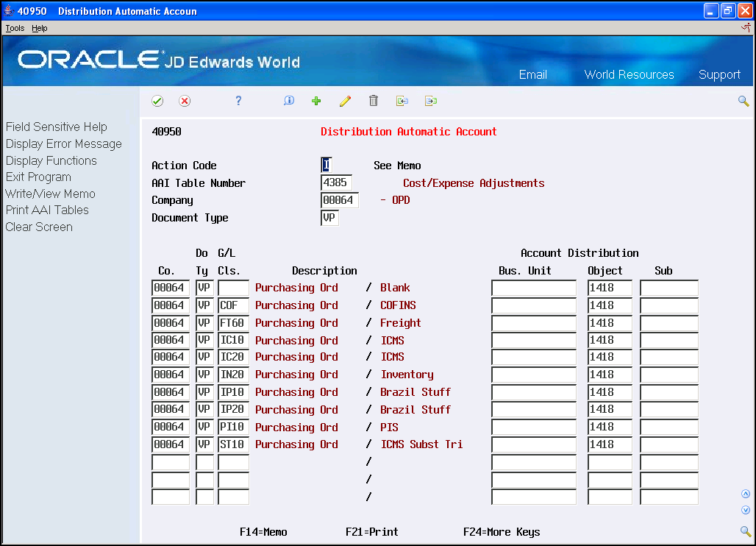Click the 'PIS' description text
This screenshot has height=546, width=756.
coord(389,428)
